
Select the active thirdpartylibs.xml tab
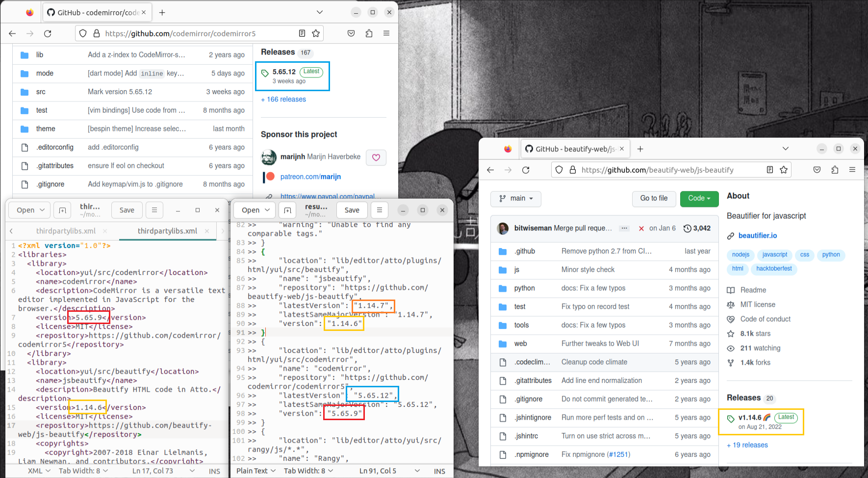tap(167, 231)
